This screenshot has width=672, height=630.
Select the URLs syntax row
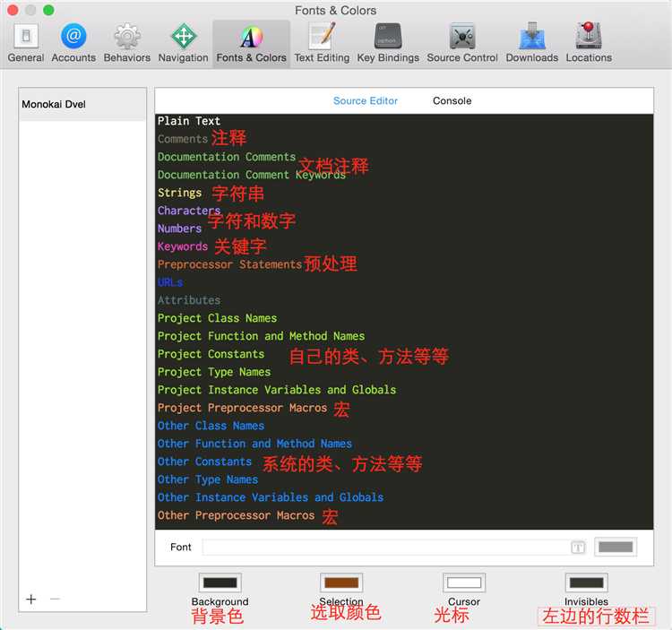click(404, 282)
